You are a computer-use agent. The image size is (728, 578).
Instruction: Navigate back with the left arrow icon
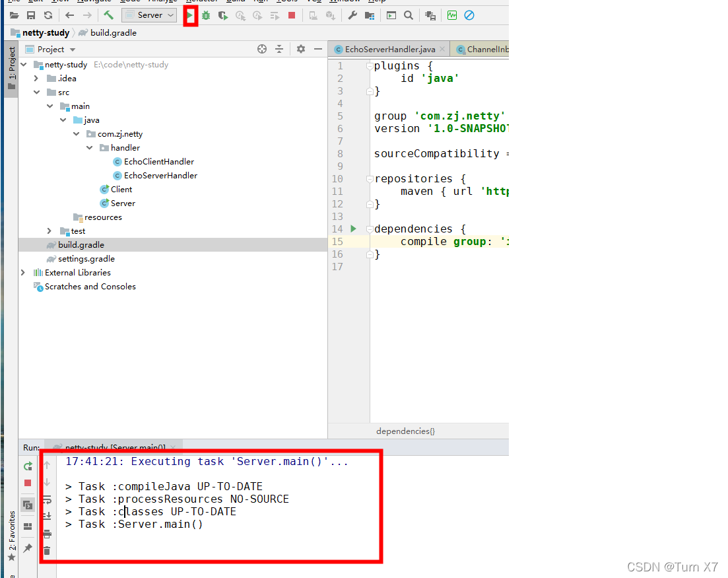[x=70, y=15]
